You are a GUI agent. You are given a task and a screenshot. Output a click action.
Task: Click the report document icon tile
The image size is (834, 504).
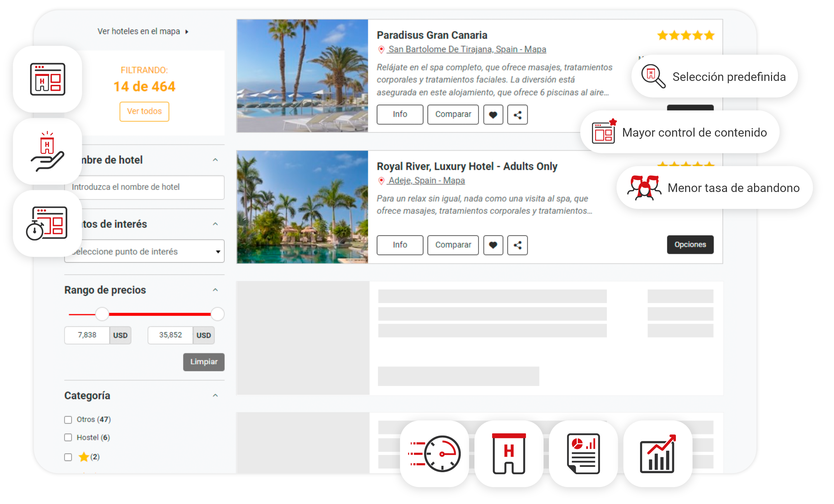pos(583,454)
